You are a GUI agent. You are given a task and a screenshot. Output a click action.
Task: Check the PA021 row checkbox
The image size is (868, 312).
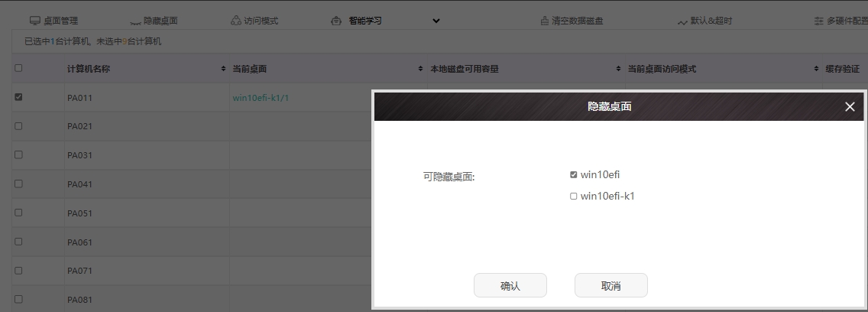18,126
